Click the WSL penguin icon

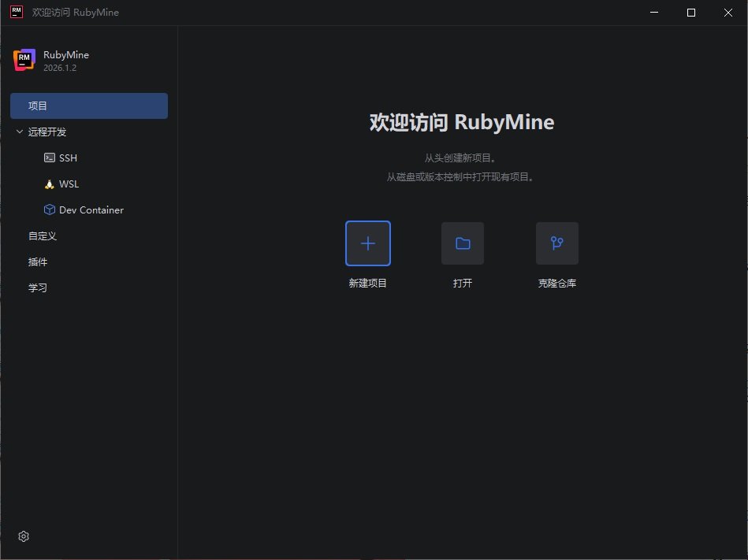[49, 184]
